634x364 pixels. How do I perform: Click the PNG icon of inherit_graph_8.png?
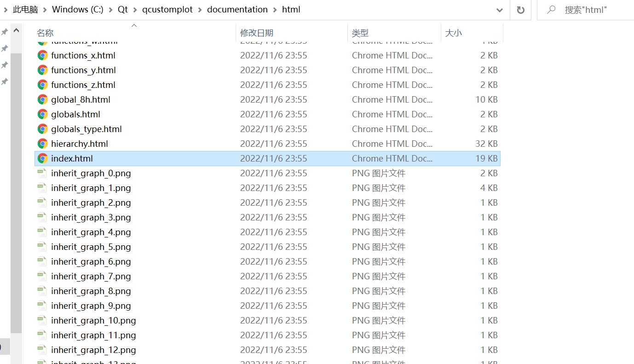(42, 291)
